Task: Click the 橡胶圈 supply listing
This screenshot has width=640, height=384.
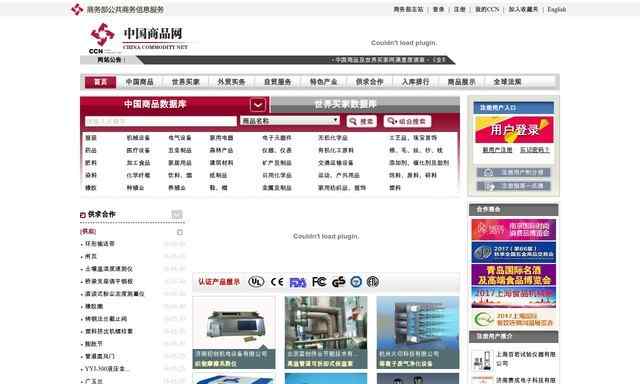Action: [94, 306]
